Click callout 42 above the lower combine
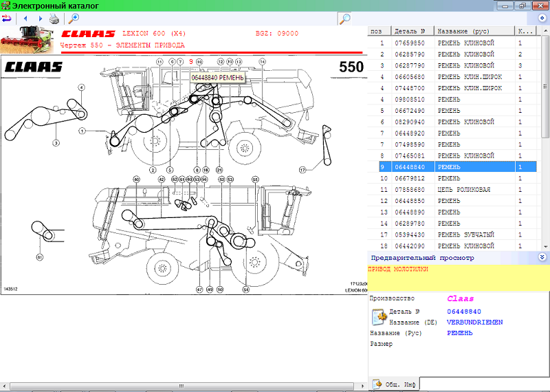Image resolution: width=550 pixels, height=392 pixels. click(162, 179)
